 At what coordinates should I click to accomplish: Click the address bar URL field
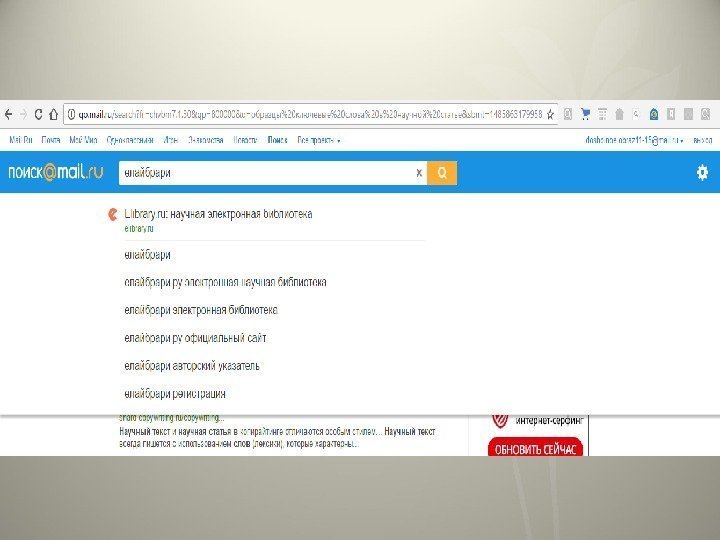point(310,114)
